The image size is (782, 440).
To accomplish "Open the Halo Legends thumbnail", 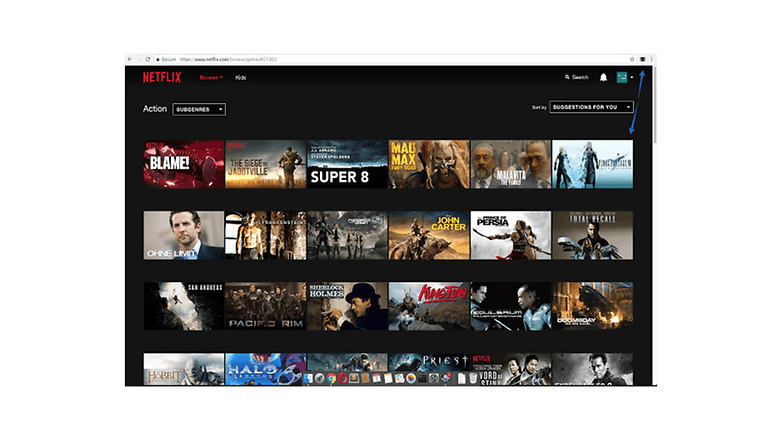I will [265, 369].
